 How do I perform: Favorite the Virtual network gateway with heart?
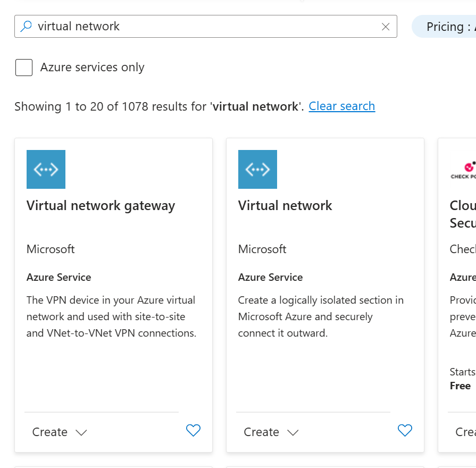193,430
